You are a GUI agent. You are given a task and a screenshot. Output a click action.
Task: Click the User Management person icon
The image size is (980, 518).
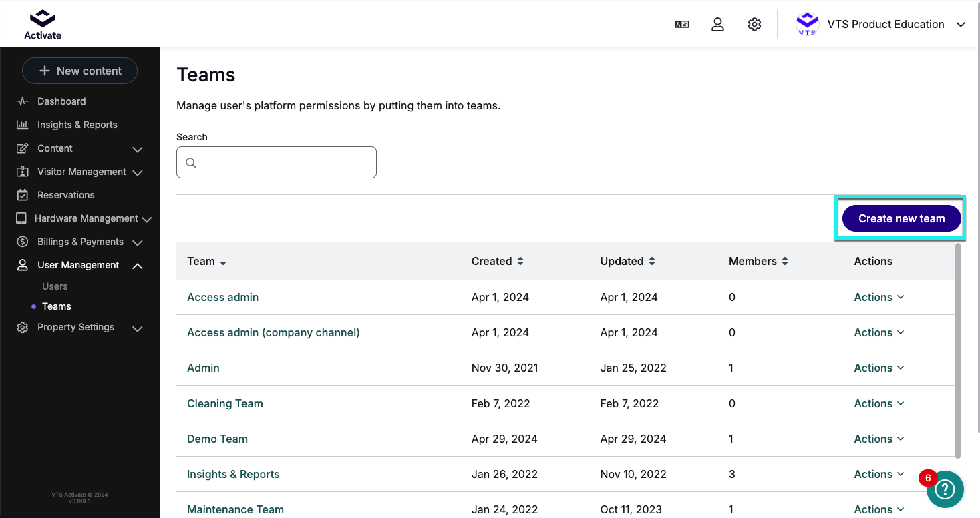point(23,265)
